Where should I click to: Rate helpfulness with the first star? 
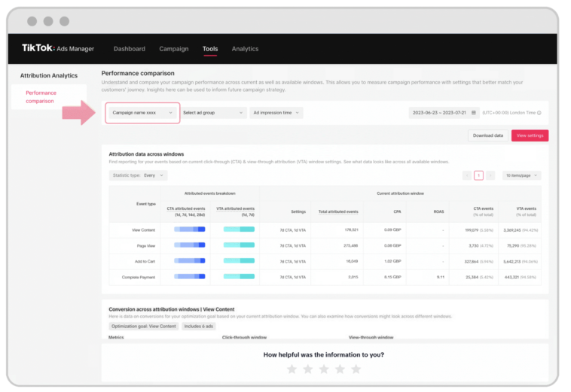click(x=292, y=369)
